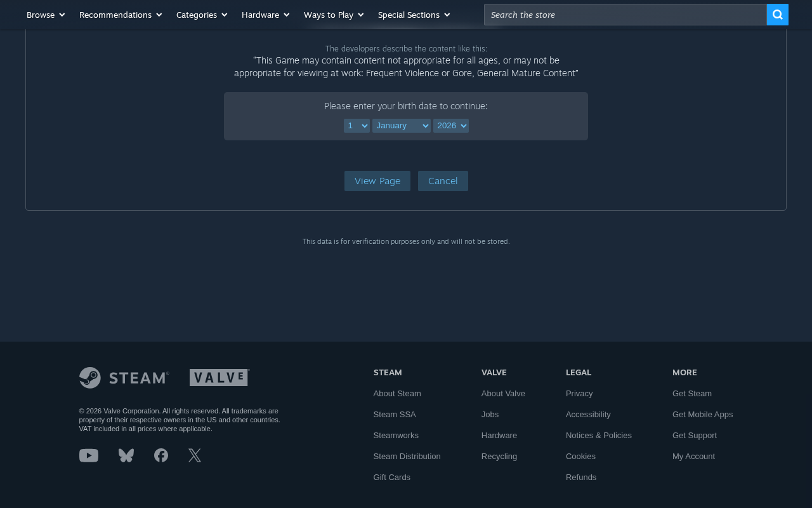
Task: Cancel the age verification
Action: pyautogui.click(x=443, y=181)
